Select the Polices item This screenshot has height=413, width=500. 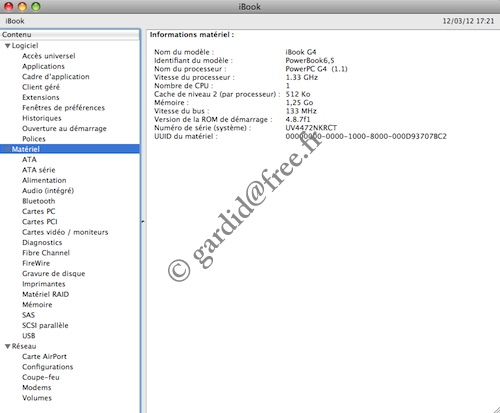34,139
